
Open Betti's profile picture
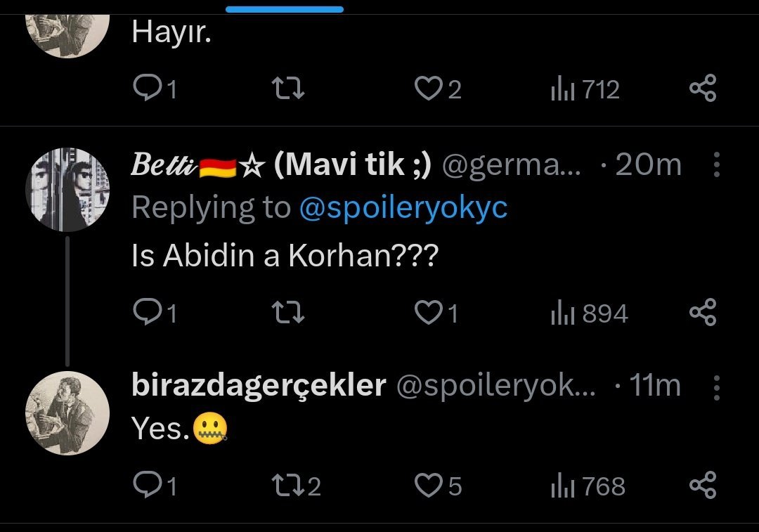click(x=67, y=190)
